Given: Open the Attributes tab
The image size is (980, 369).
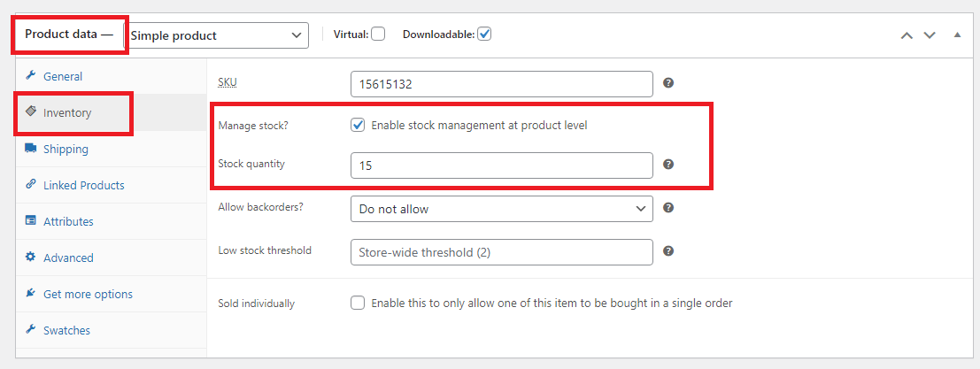Looking at the screenshot, I should [x=68, y=221].
